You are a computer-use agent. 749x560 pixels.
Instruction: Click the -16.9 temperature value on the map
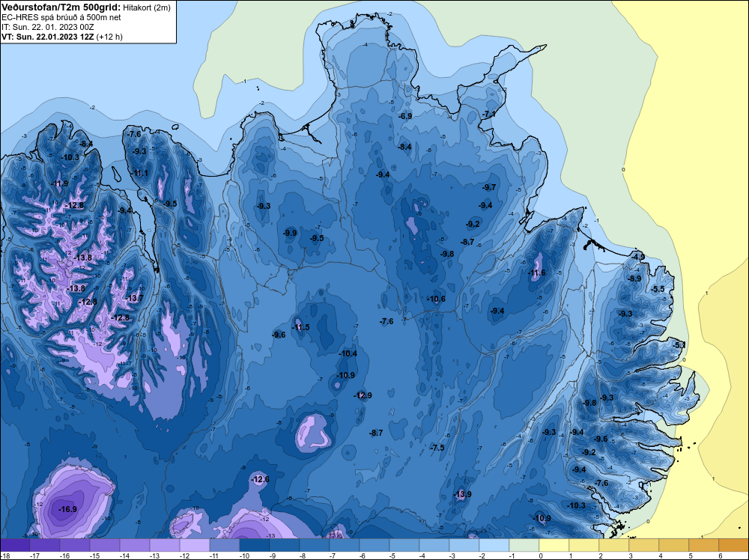pos(67,509)
